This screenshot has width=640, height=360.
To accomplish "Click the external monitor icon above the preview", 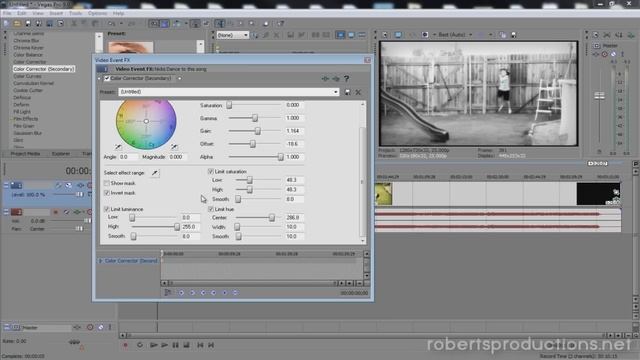I will (398, 35).
